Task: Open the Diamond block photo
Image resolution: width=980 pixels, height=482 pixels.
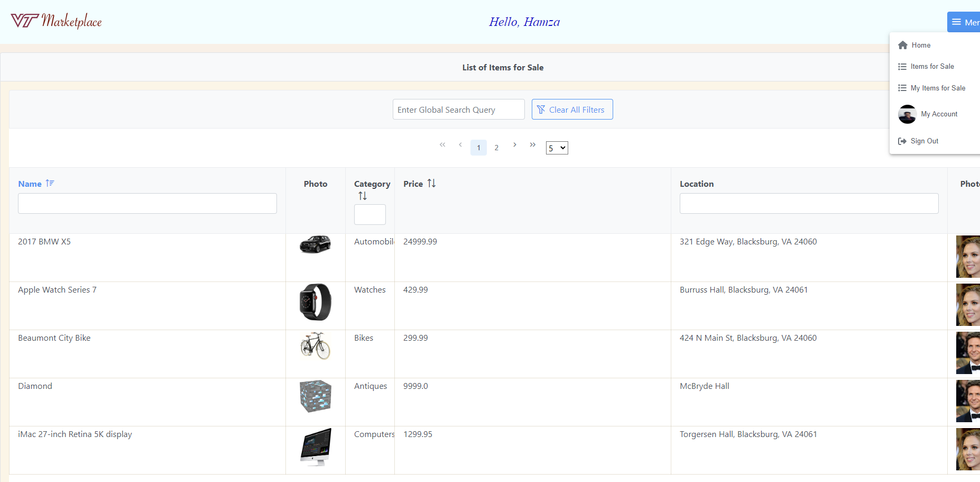Action: click(316, 396)
